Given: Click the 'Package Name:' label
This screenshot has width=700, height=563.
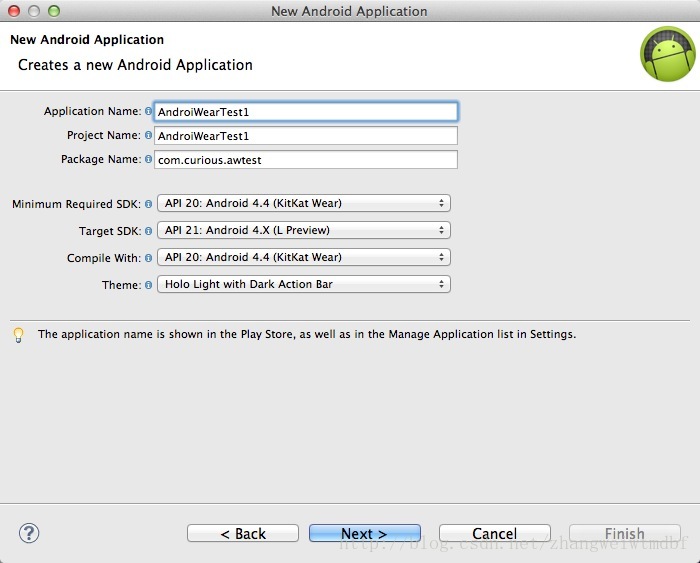Looking at the screenshot, I should (x=101, y=159).
